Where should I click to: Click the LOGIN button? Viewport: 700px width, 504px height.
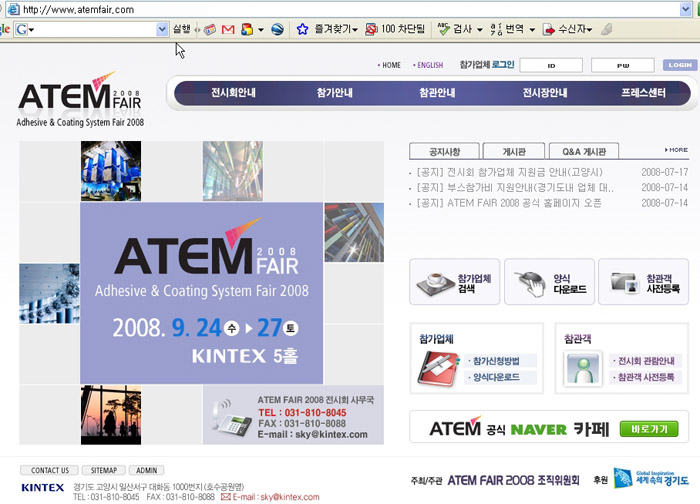coord(680,65)
